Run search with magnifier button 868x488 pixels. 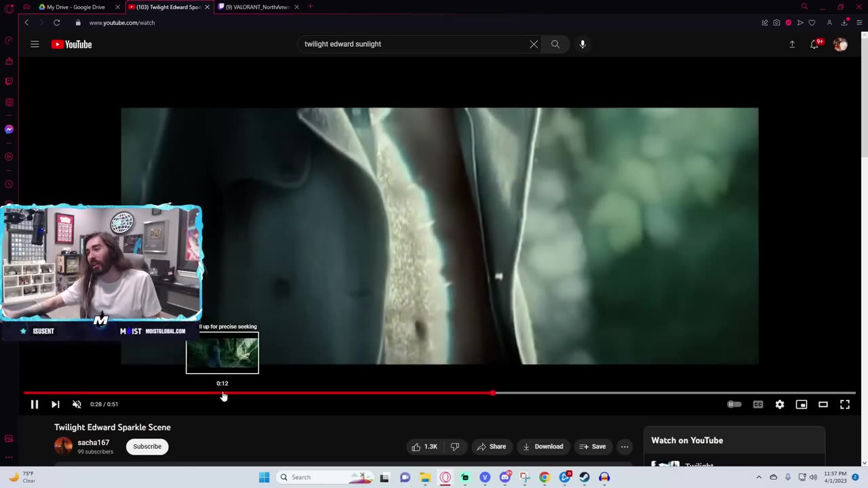[555, 44]
